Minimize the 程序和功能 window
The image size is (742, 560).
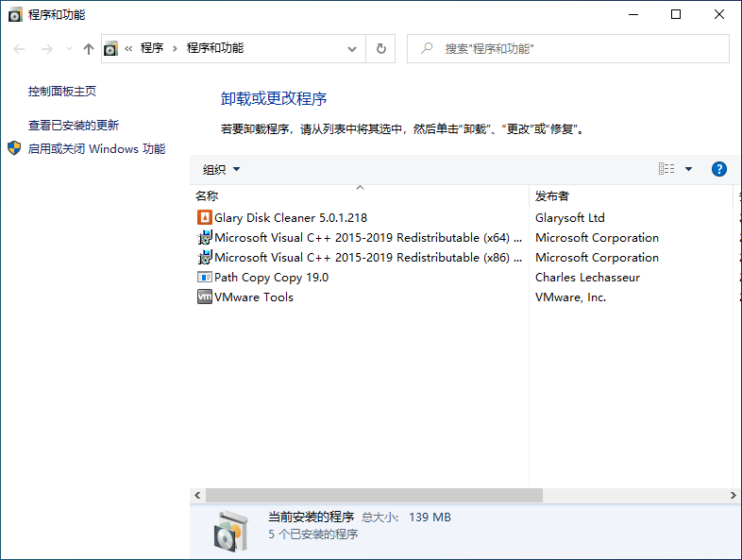point(633,14)
